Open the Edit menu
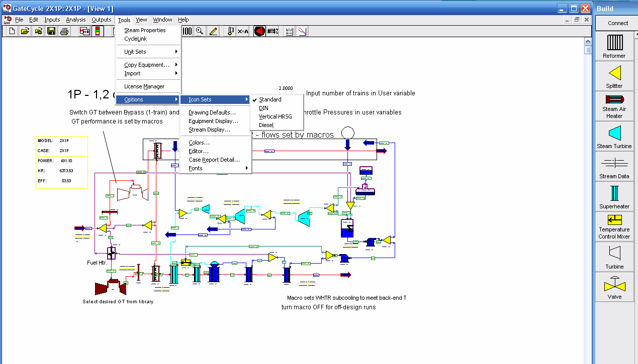The width and height of the screenshot is (638, 364). click(x=34, y=20)
